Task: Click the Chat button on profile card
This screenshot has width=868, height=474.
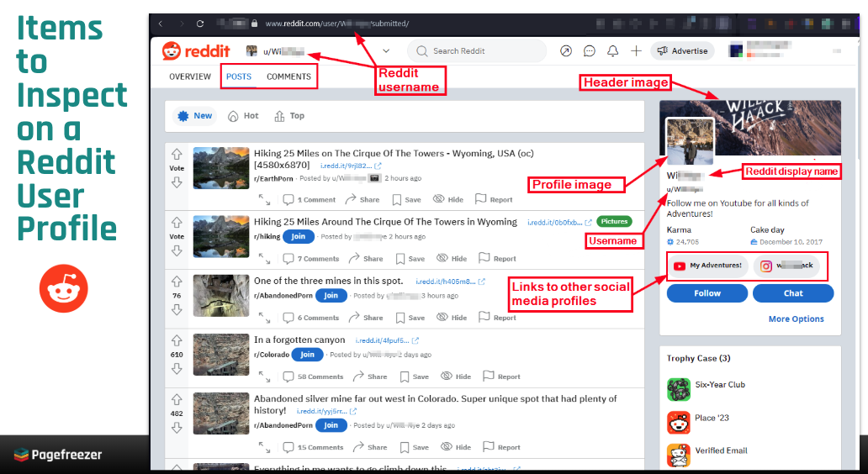Action: point(793,293)
